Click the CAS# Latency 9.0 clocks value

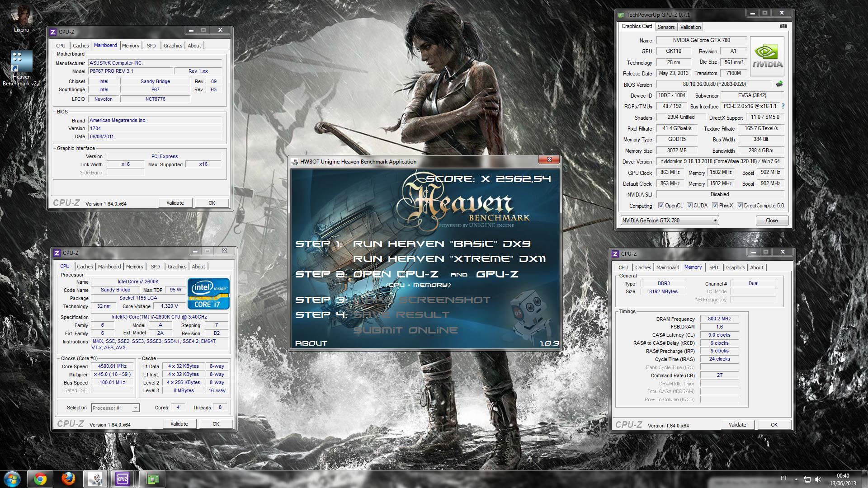point(719,335)
